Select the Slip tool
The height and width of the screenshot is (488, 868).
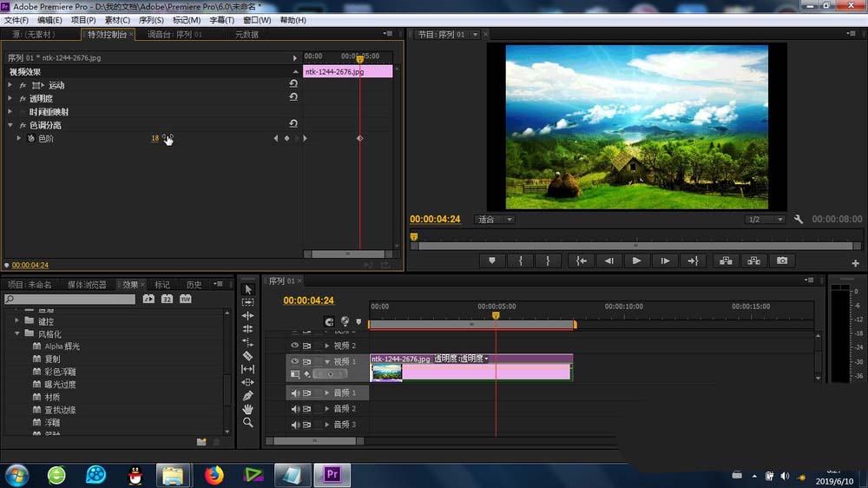coord(248,369)
